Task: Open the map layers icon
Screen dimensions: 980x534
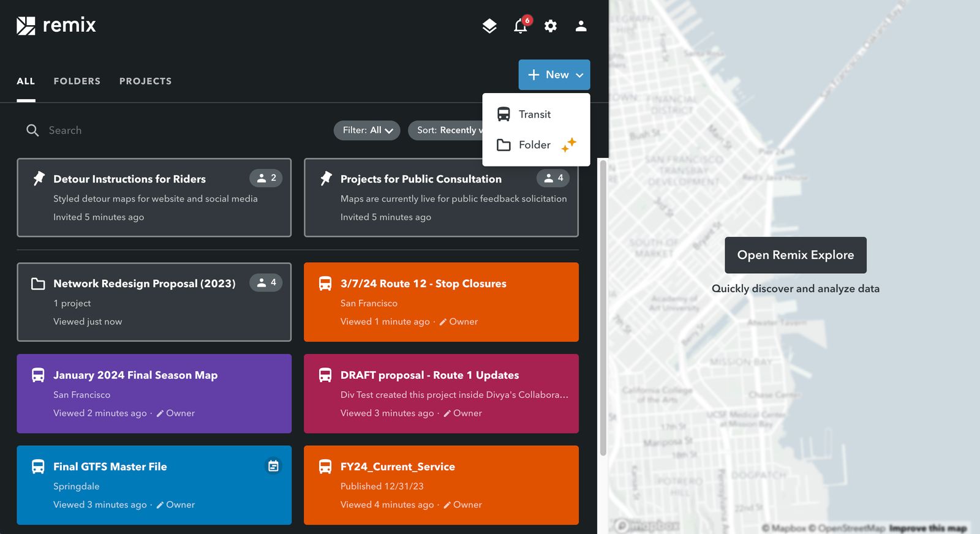Action: (489, 26)
